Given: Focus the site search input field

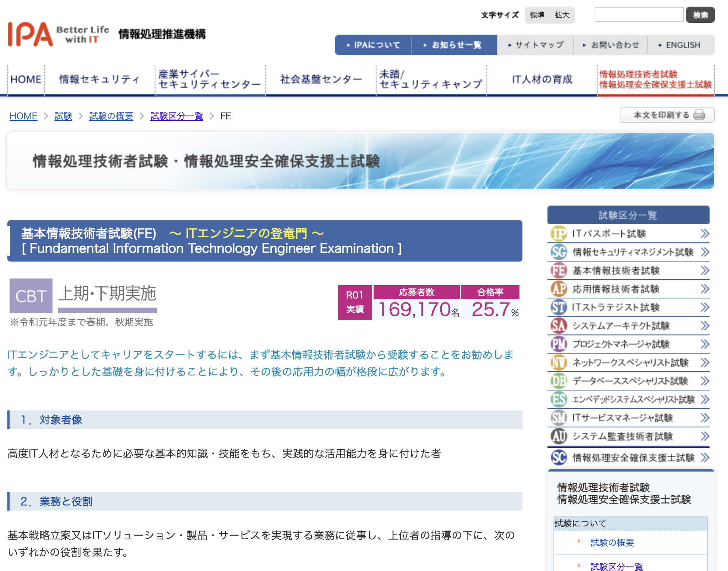Looking at the screenshot, I should (639, 15).
